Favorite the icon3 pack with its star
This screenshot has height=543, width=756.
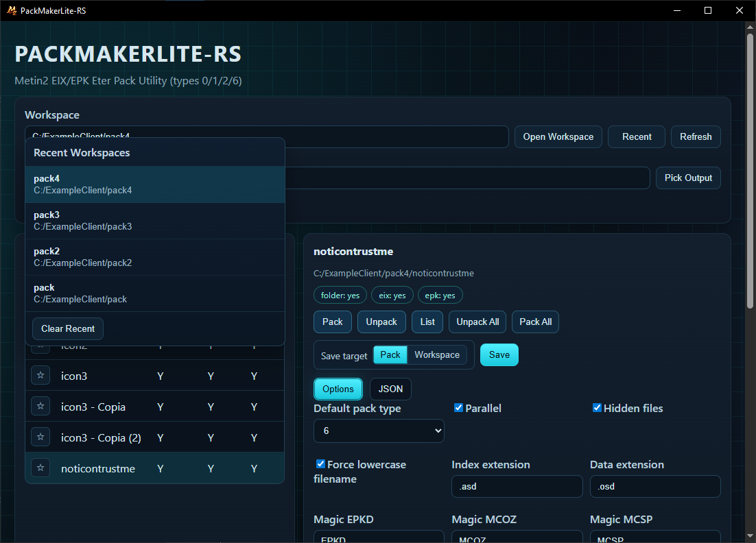click(x=40, y=375)
